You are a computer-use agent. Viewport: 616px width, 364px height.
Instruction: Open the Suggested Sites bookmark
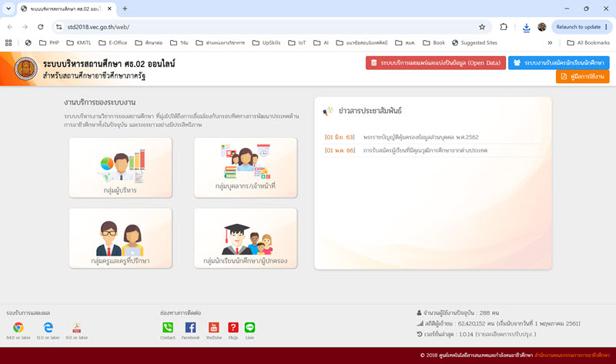pyautogui.click(x=474, y=42)
